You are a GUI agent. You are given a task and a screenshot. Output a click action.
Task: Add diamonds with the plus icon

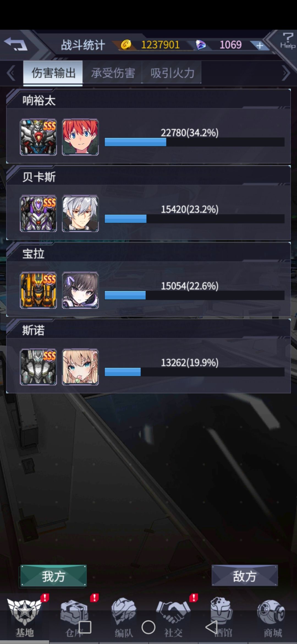260,45
